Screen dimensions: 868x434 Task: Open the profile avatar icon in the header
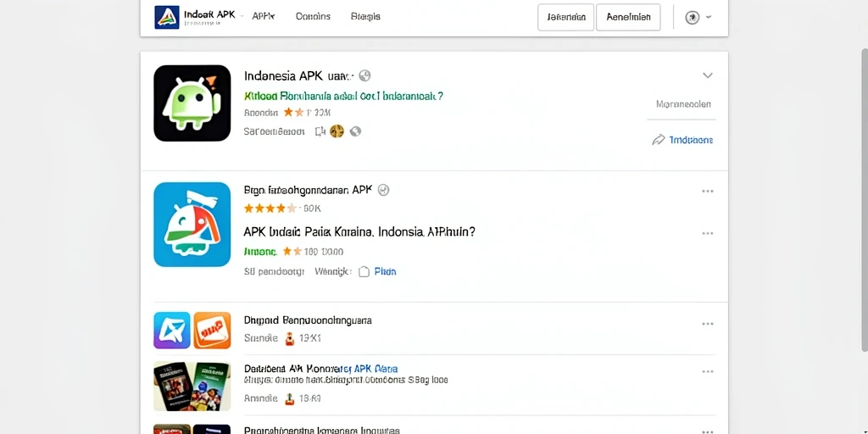(x=692, y=17)
